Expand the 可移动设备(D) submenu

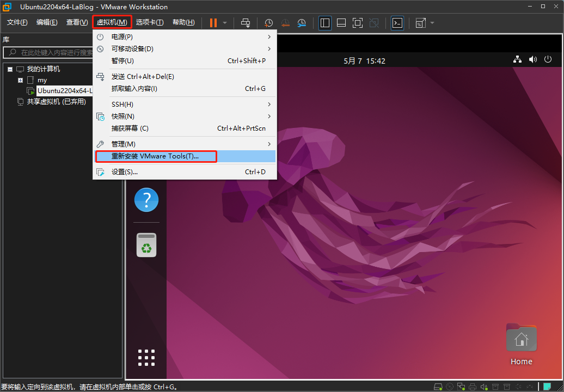(185, 49)
